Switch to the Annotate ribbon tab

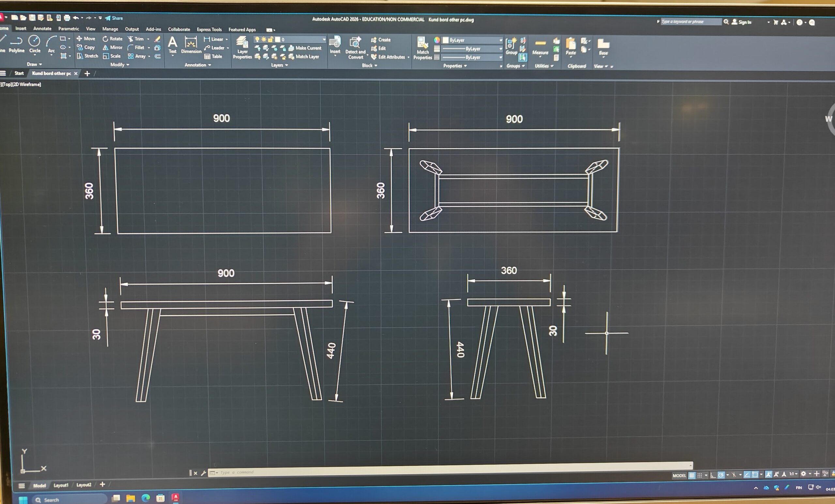pyautogui.click(x=42, y=29)
